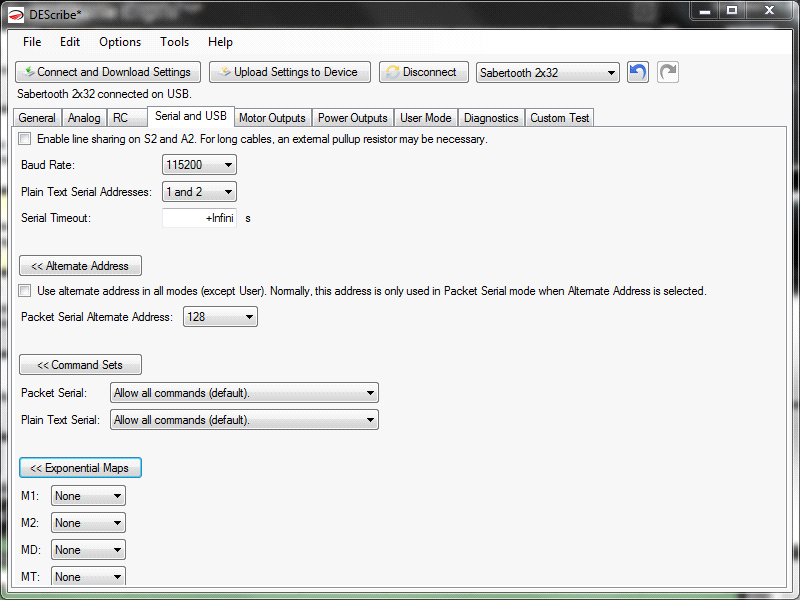Close the DEScribe window
This screenshot has height=600, width=800.
pyautogui.click(x=770, y=11)
